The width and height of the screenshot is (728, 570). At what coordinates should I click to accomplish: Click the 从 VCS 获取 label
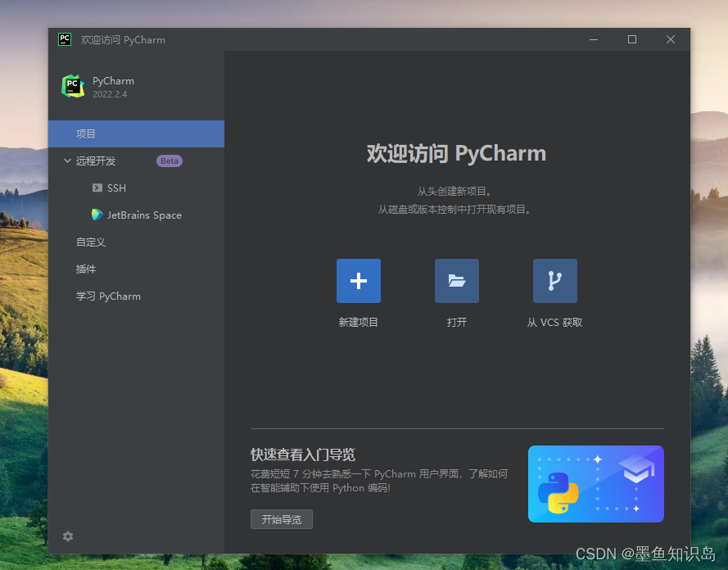click(555, 322)
